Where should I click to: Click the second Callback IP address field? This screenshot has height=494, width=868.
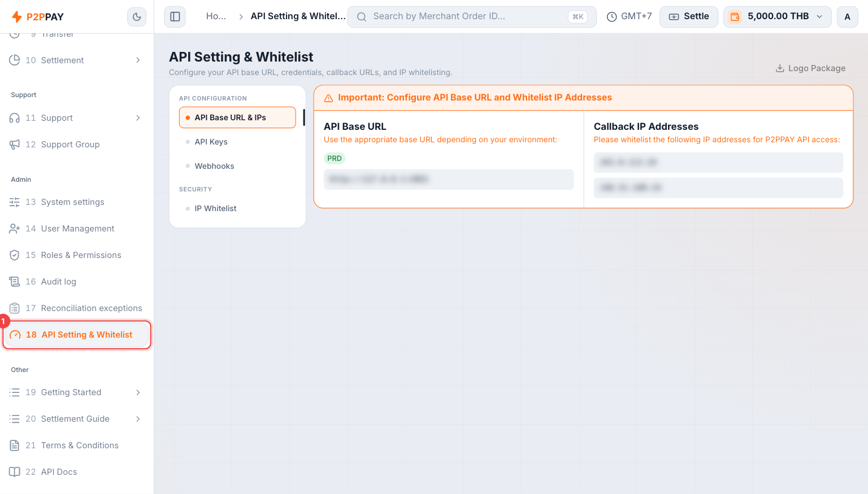tap(718, 188)
